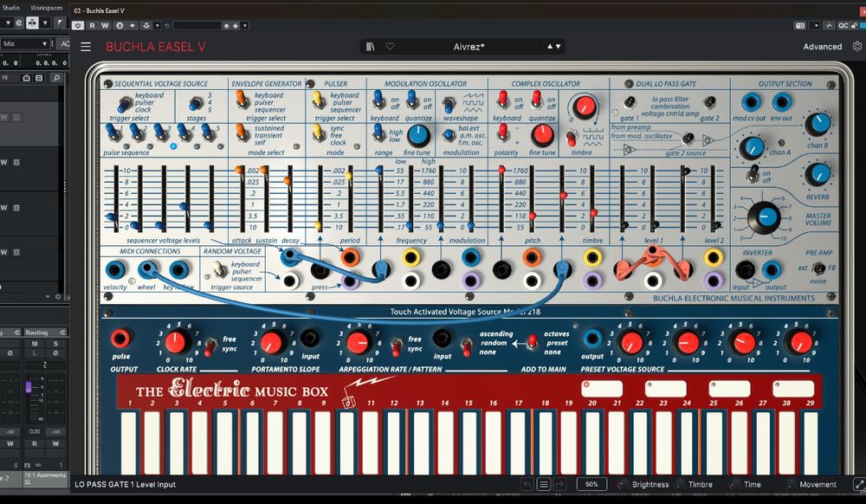This screenshot has height=504, width=866.
Task: Open the preset library browser icon
Action: point(370,47)
